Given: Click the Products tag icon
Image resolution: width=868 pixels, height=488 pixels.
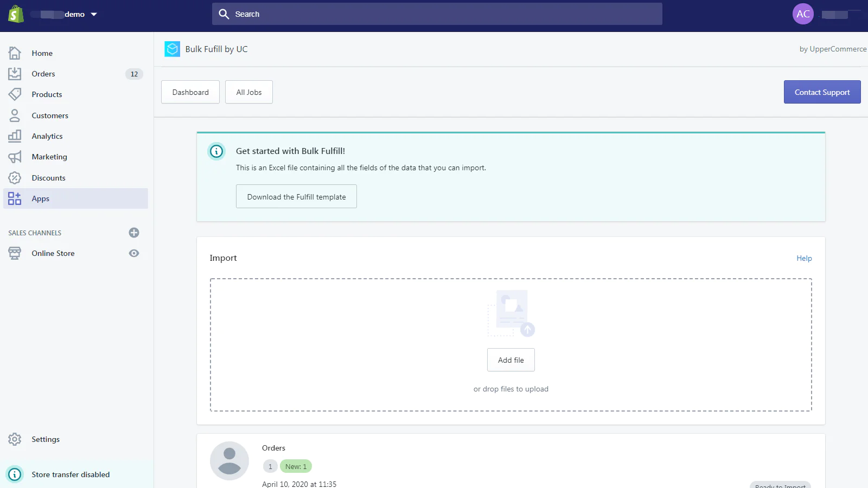Looking at the screenshot, I should tap(15, 94).
